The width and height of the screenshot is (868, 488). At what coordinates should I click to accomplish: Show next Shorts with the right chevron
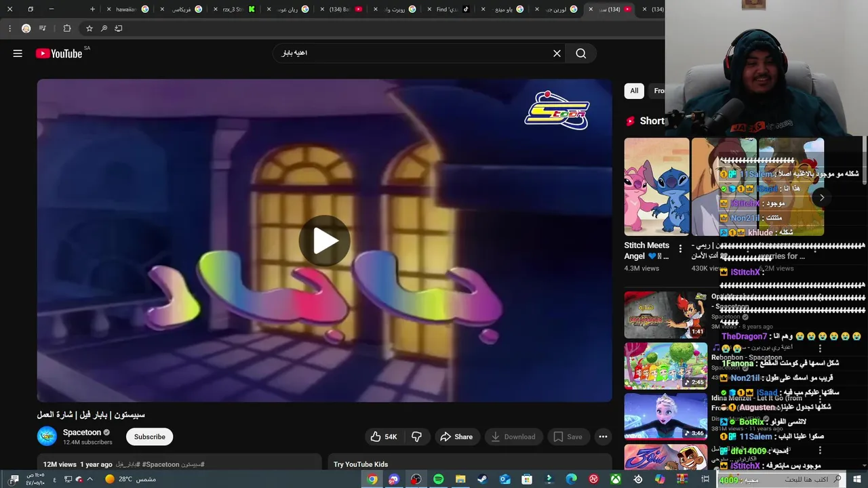pos(821,198)
